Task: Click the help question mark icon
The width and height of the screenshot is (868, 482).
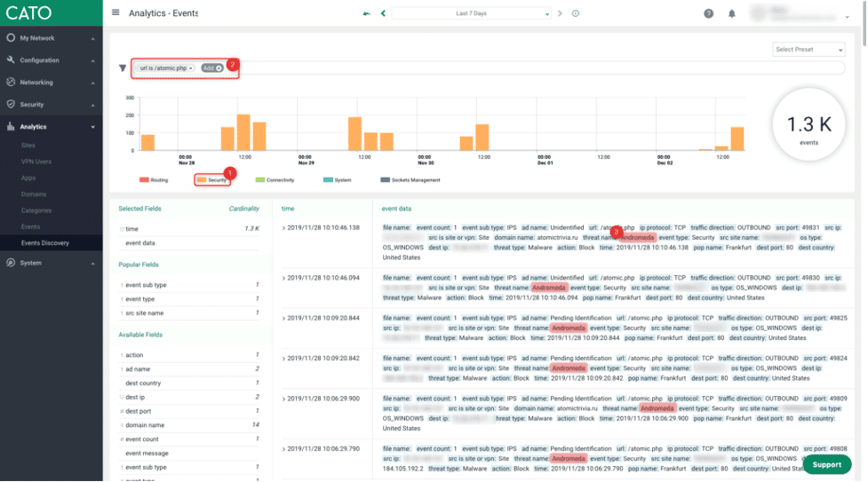Action: (708, 13)
